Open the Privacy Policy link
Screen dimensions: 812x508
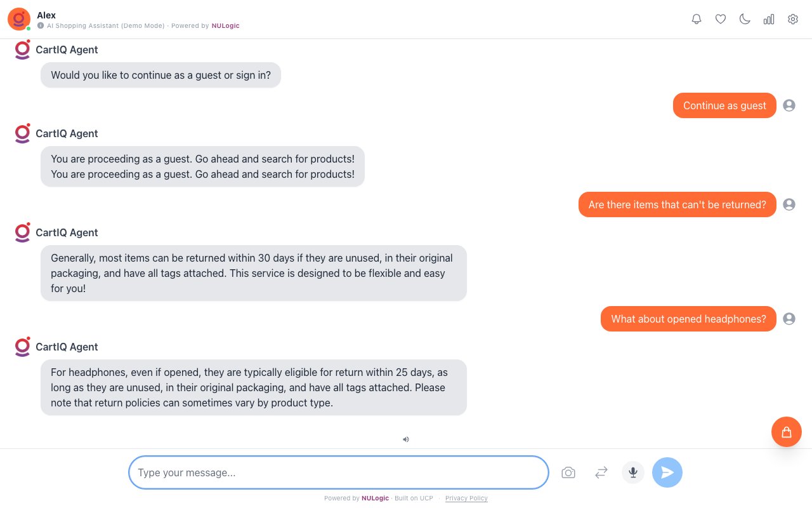click(x=466, y=498)
